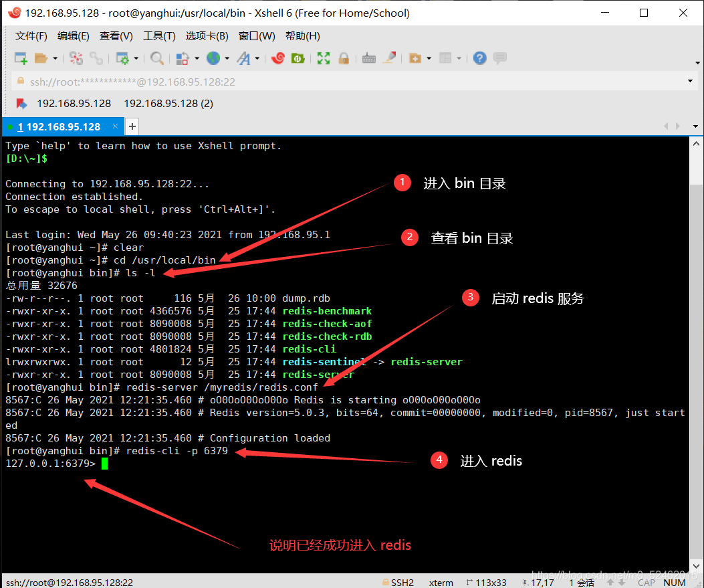
Task: Open the 192.168.95.128 (2) session shortcut
Action: (x=168, y=104)
